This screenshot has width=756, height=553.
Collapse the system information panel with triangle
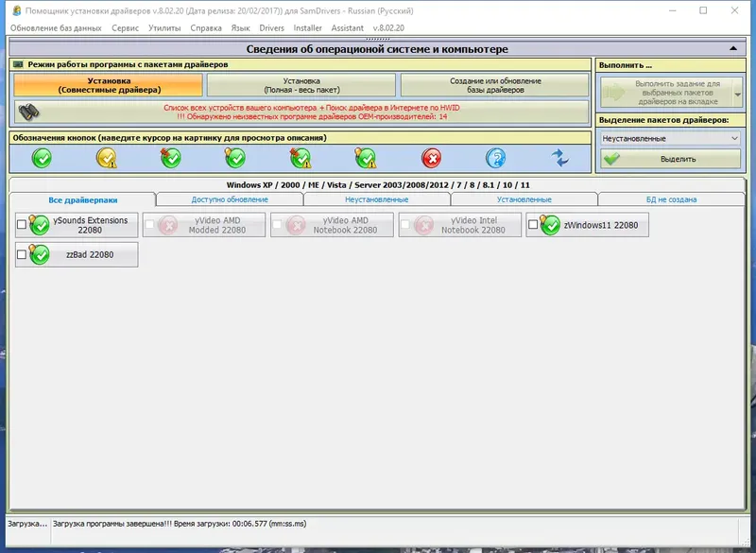tap(733, 49)
